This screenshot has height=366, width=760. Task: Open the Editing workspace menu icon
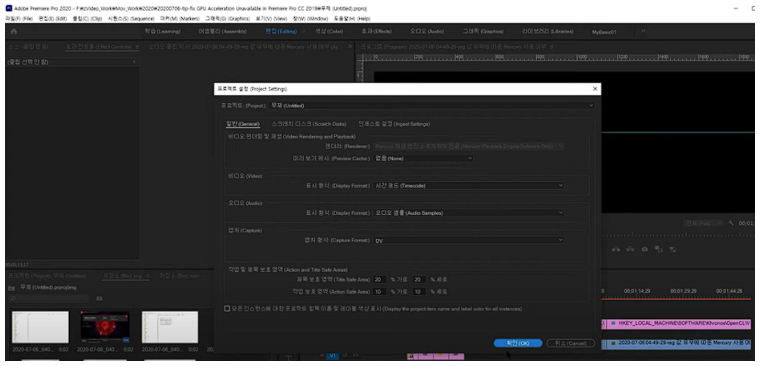tap(304, 32)
